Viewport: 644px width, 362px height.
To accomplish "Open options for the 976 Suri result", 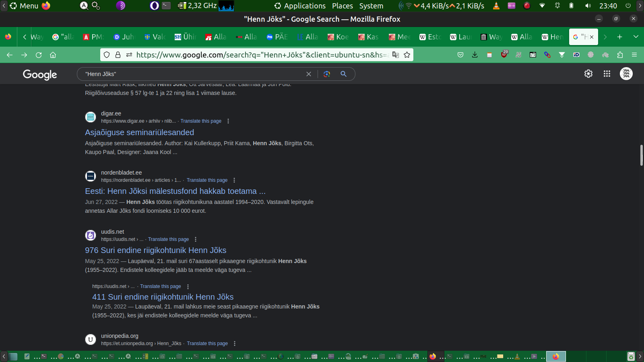I will click(196, 239).
